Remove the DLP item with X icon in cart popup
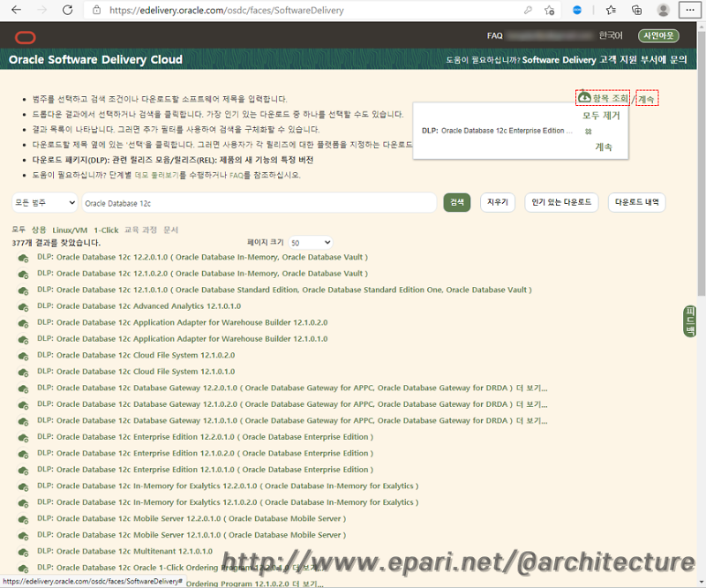This screenshot has height=588, width=706. click(x=588, y=132)
